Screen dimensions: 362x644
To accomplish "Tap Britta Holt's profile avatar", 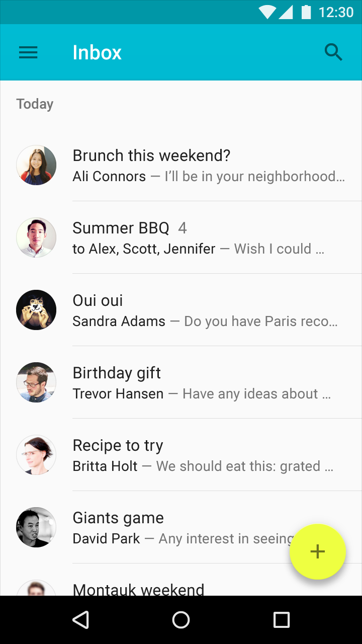I will (36, 455).
